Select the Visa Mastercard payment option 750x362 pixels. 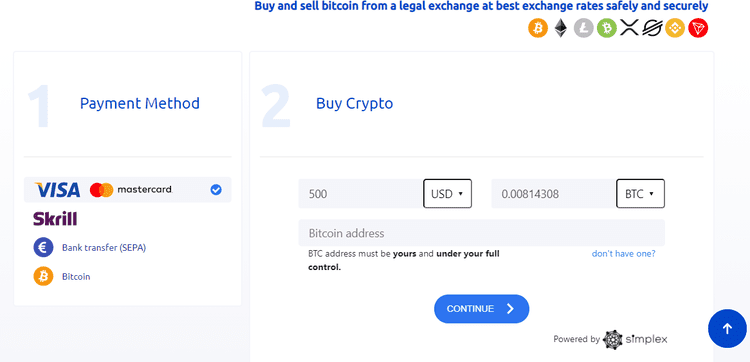click(128, 190)
